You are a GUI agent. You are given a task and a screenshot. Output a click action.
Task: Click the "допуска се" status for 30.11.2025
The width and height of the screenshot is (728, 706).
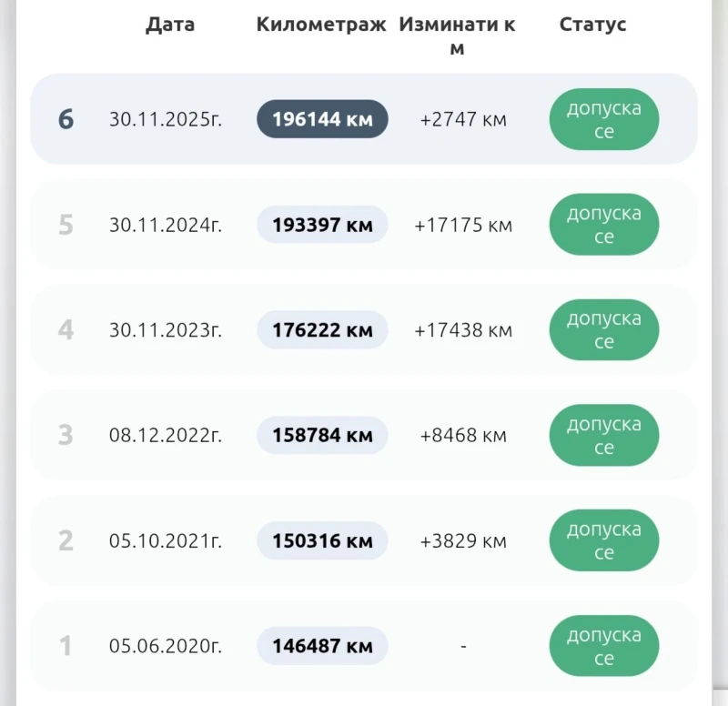pyautogui.click(x=603, y=118)
